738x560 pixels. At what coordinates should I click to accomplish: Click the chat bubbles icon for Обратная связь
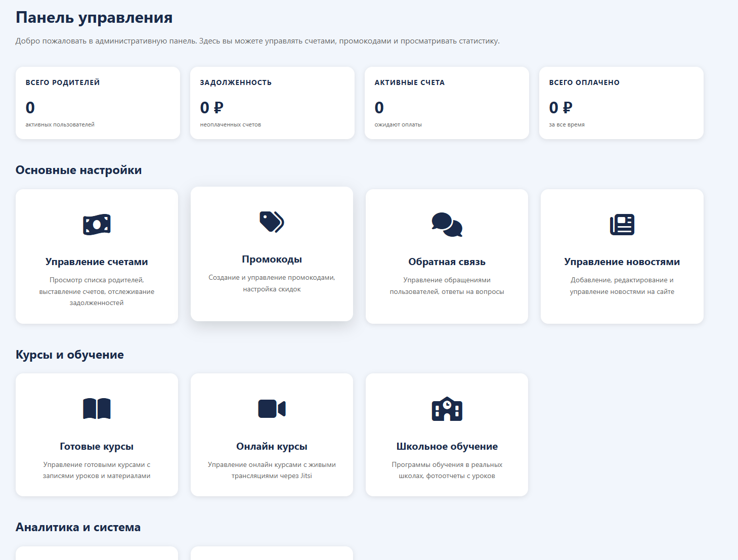[447, 225]
